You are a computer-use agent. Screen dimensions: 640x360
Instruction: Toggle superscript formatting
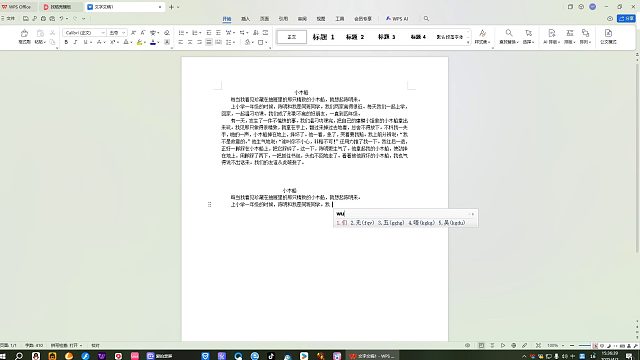tap(112, 42)
